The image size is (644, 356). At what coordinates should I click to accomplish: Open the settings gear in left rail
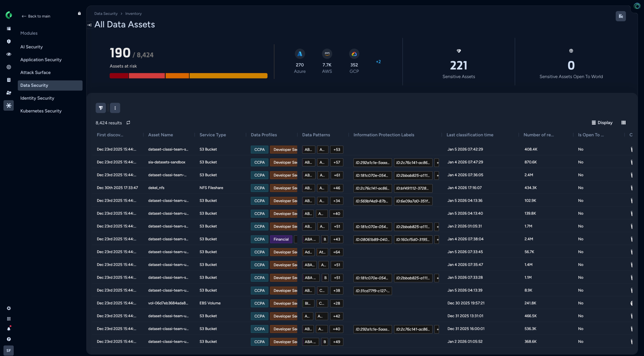(9, 308)
